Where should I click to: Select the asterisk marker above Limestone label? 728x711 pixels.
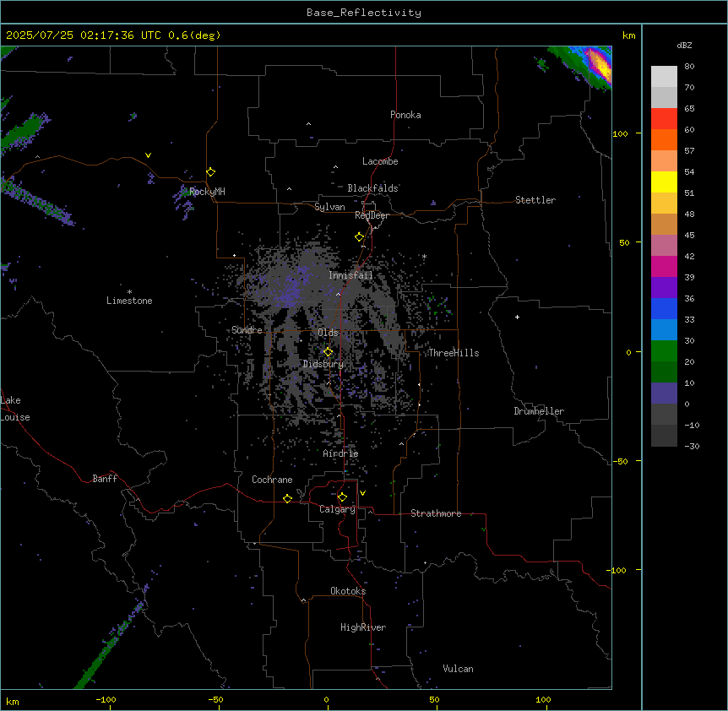(x=129, y=292)
